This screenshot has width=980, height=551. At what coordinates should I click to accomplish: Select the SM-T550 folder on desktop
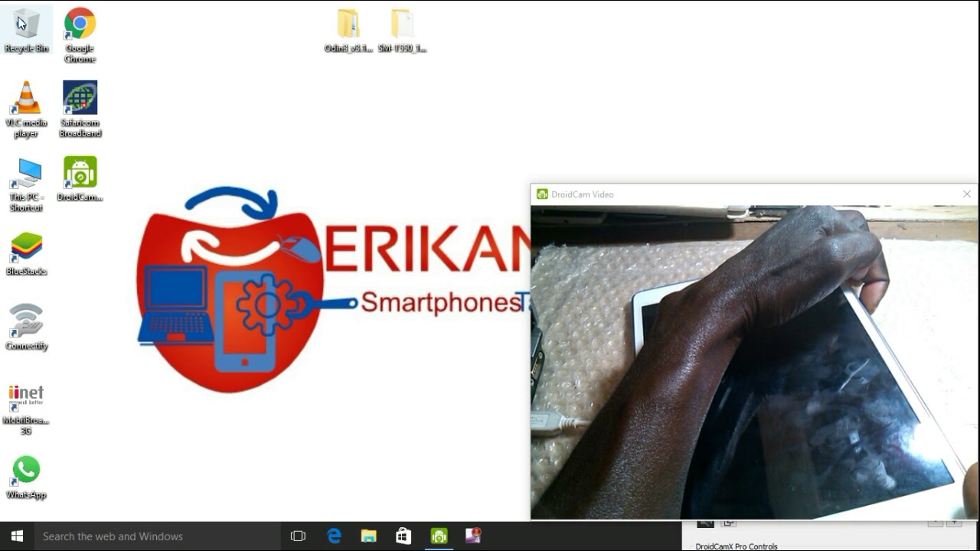[x=402, y=31]
